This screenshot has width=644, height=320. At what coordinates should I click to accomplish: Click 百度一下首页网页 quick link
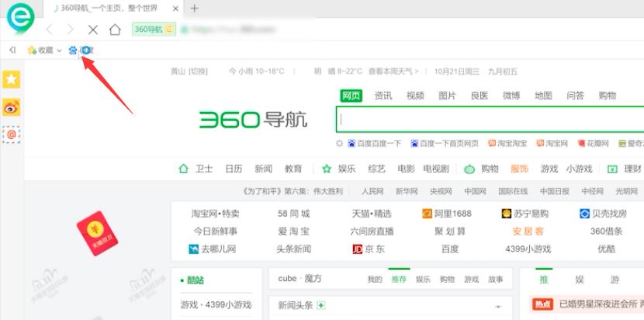(445, 144)
